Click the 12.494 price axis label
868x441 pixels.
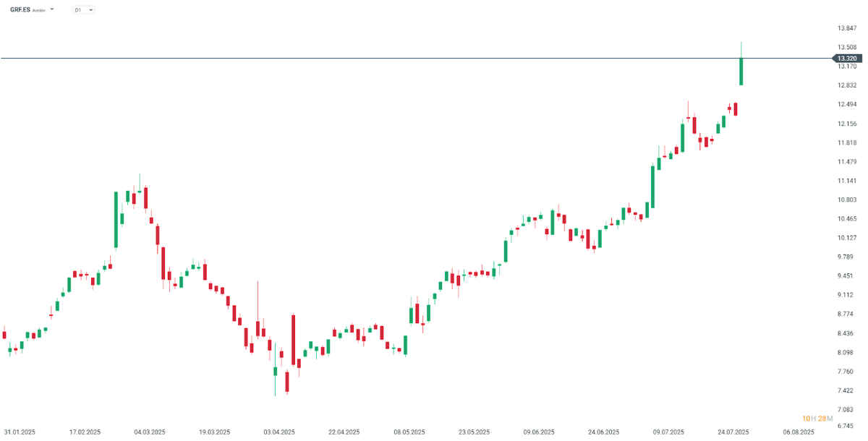coord(847,105)
